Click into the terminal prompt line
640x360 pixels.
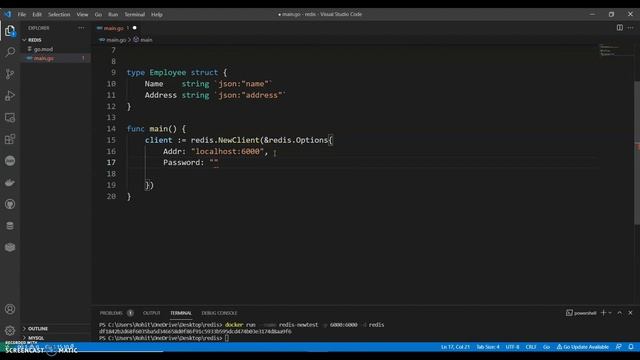point(227,338)
